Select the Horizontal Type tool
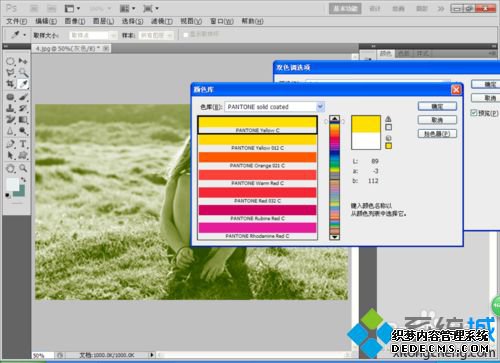This screenshot has width=500, height=363. pyautogui.click(x=23, y=144)
